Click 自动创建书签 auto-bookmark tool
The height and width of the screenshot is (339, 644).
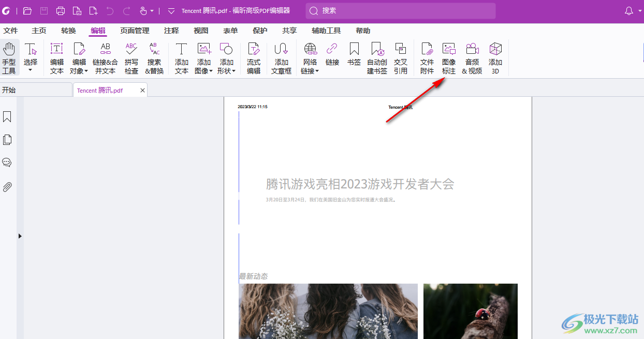pyautogui.click(x=377, y=58)
